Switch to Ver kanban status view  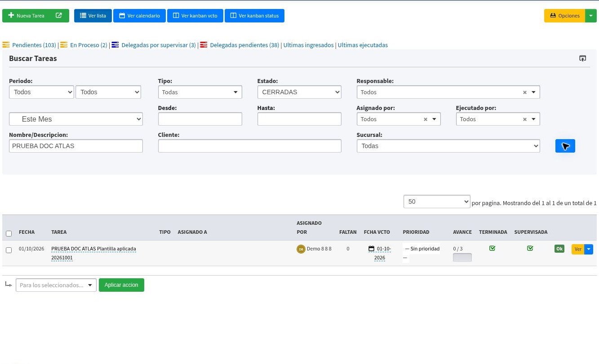(x=254, y=16)
